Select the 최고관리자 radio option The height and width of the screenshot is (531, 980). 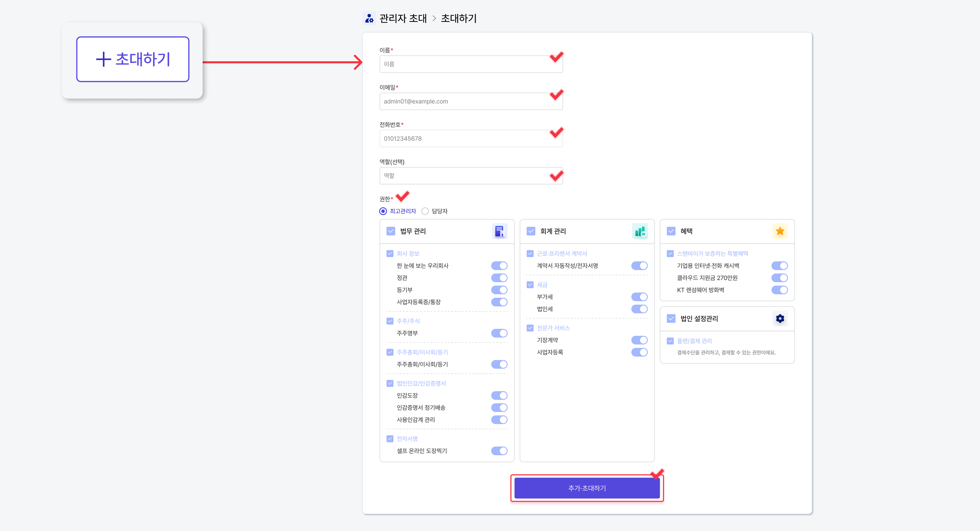click(x=383, y=211)
